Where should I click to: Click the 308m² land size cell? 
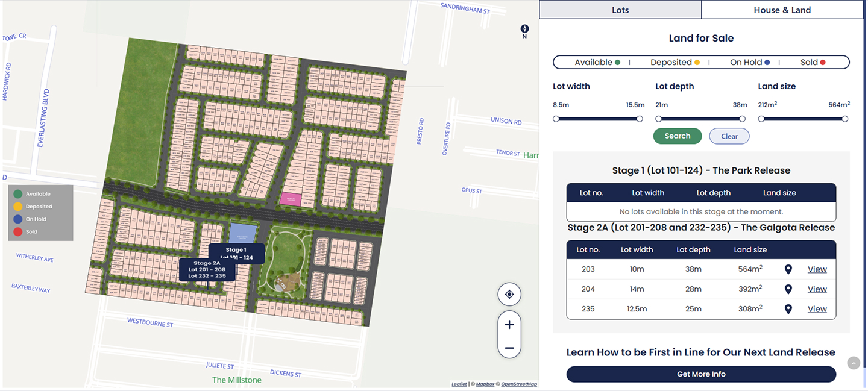pyautogui.click(x=750, y=309)
